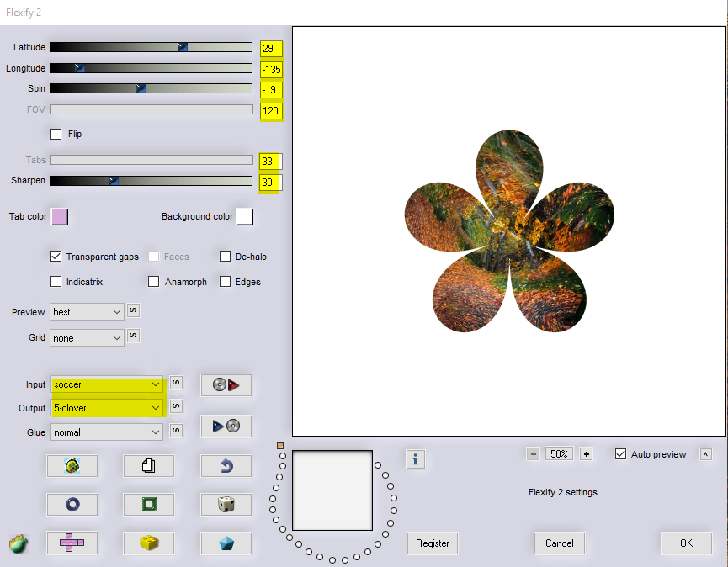
Task: Open the Input dropdown showing soccer
Action: (x=107, y=384)
